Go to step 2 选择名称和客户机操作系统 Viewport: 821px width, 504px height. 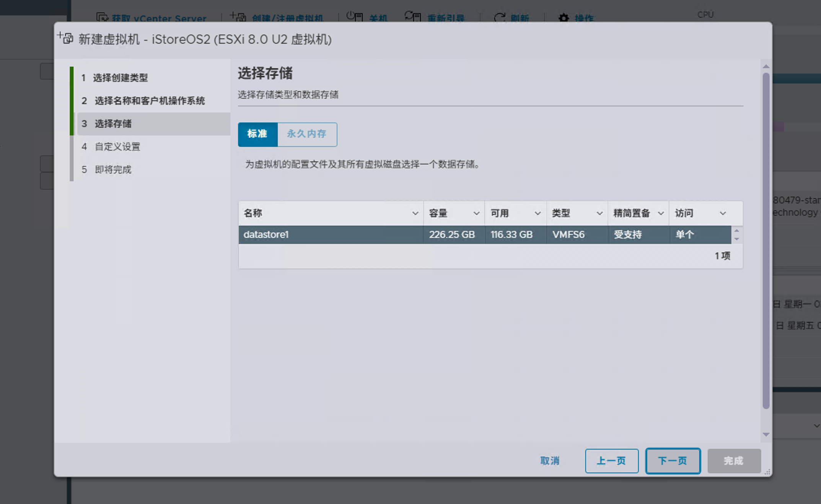click(150, 101)
